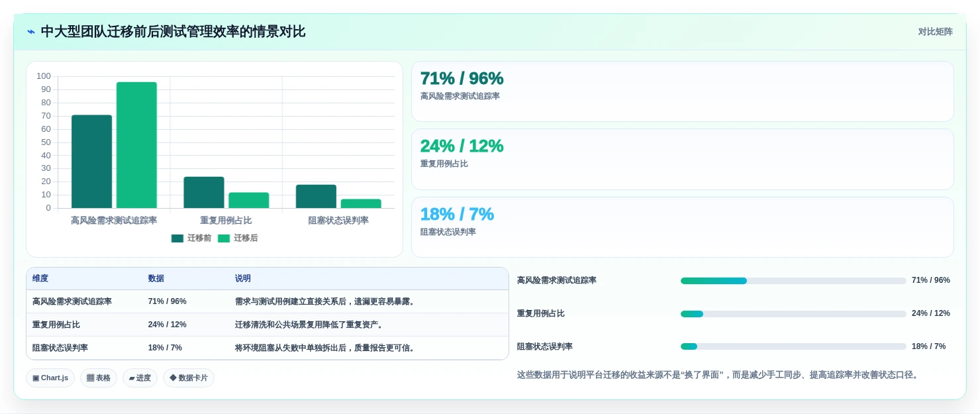
Task: Click the 迁移前 bar for 高风险需求测试追踪率
Action: 91,162
